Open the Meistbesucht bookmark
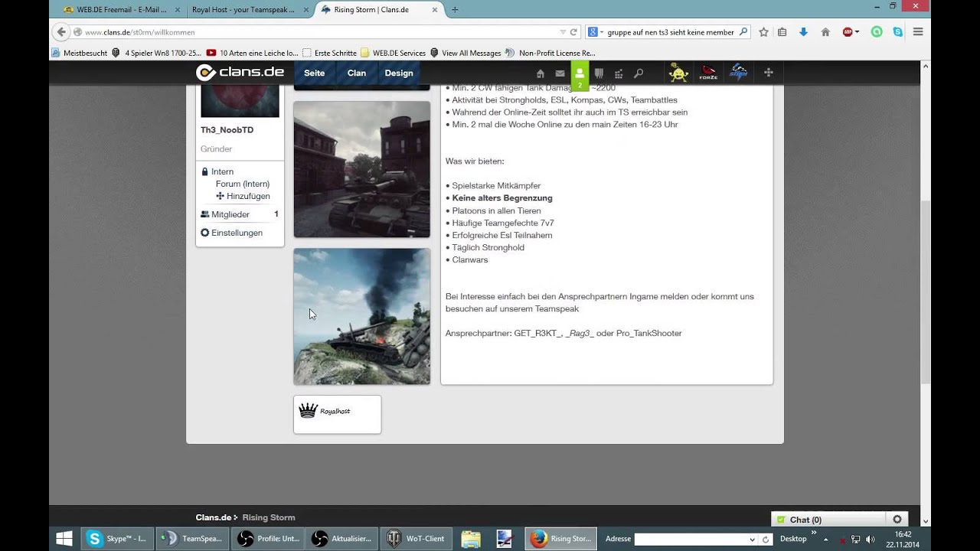This screenshot has width=980, height=551. [x=80, y=53]
